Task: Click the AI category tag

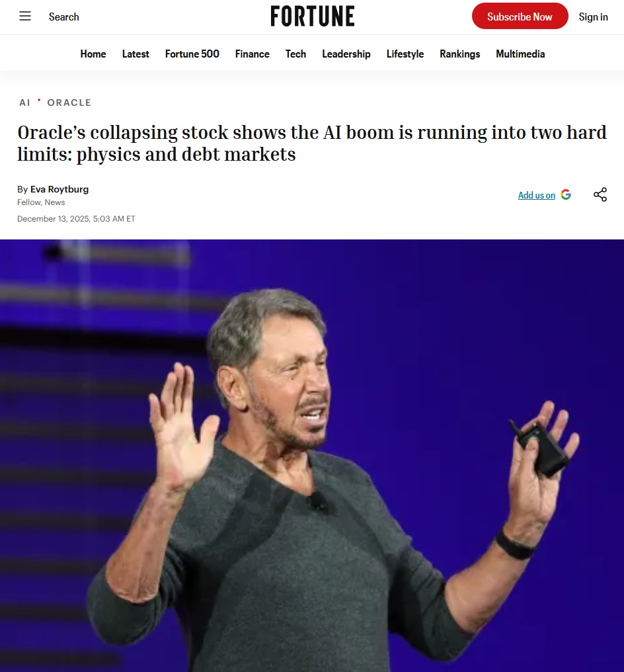Action: (25, 103)
